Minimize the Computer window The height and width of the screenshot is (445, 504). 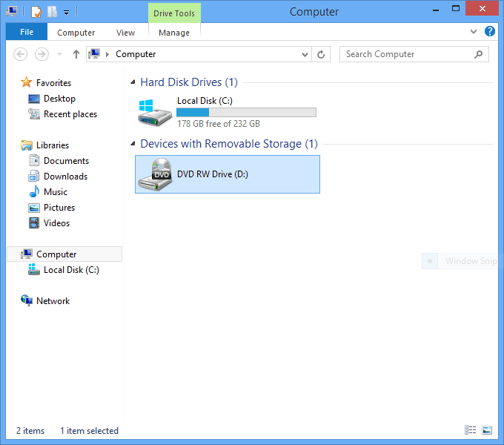pos(436,10)
